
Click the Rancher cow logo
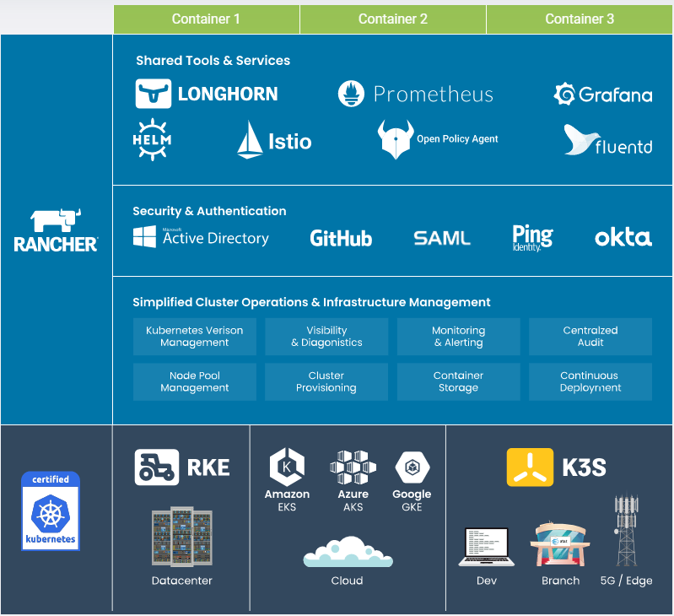tap(56, 220)
